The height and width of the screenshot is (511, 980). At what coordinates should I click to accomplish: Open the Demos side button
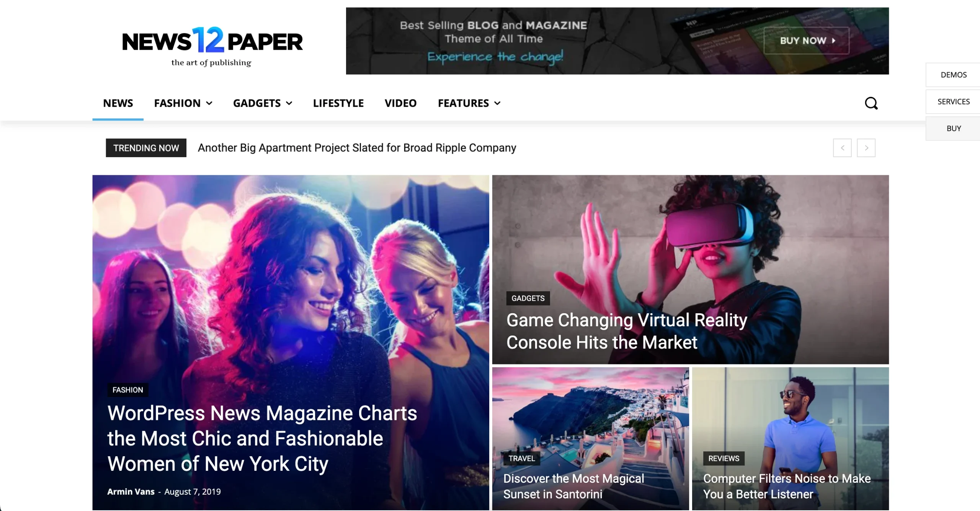coord(953,75)
